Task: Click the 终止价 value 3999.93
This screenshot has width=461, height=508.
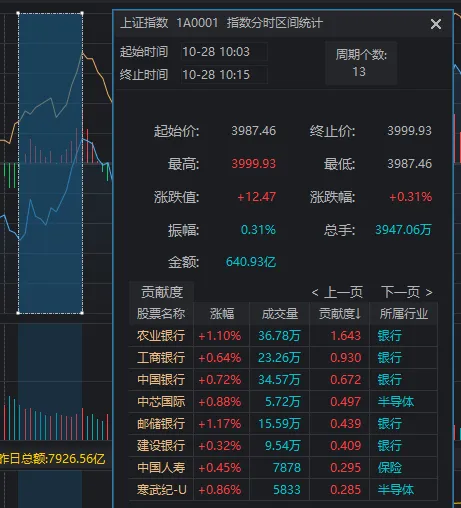Action: [x=409, y=131]
